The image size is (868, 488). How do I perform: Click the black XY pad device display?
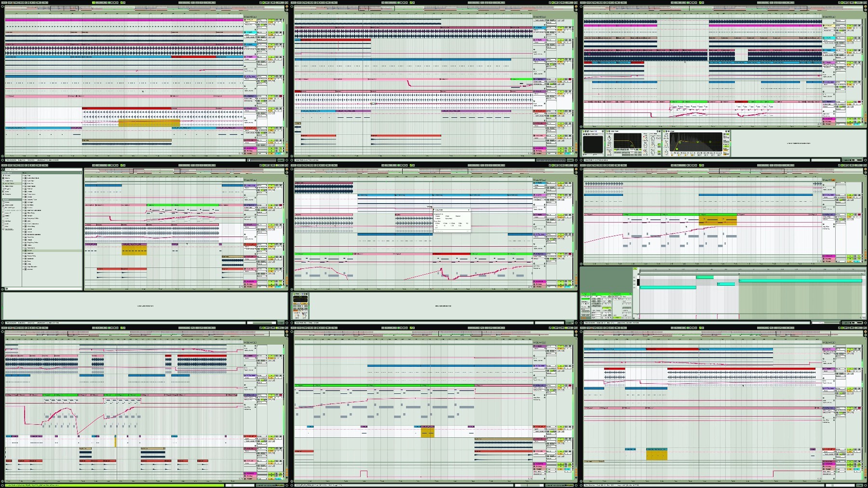pyautogui.click(x=593, y=144)
